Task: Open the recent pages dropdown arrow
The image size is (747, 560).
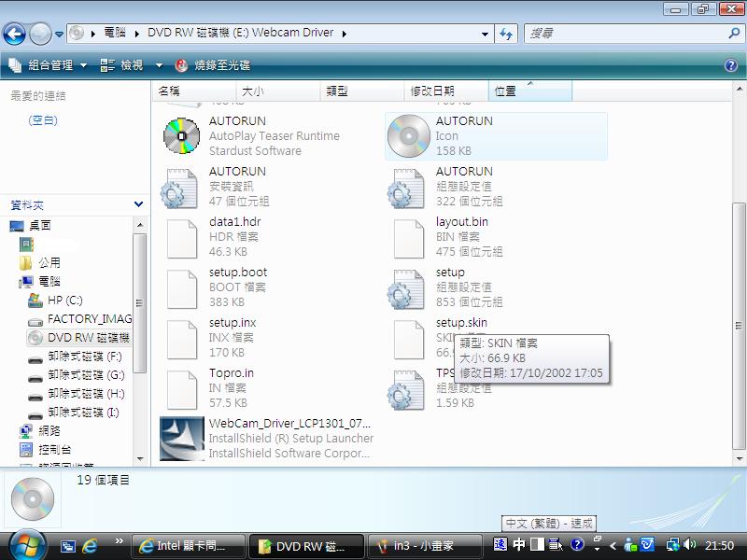Action: click(x=59, y=35)
